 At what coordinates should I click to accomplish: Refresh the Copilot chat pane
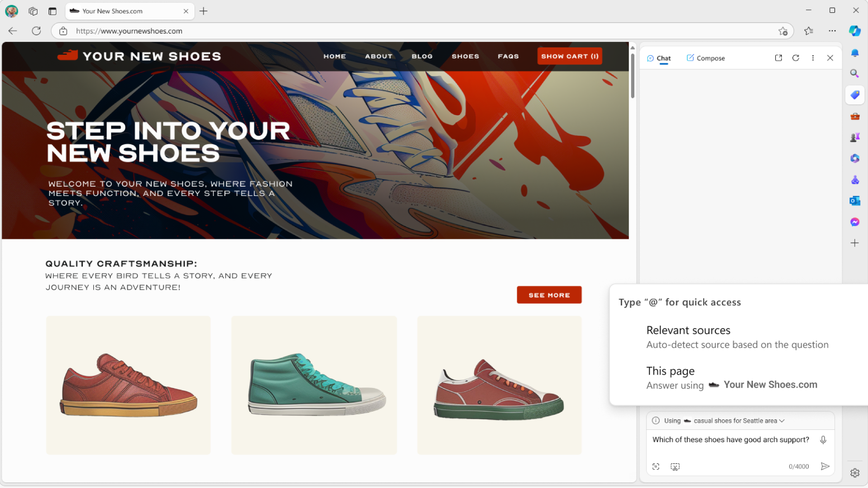(796, 58)
